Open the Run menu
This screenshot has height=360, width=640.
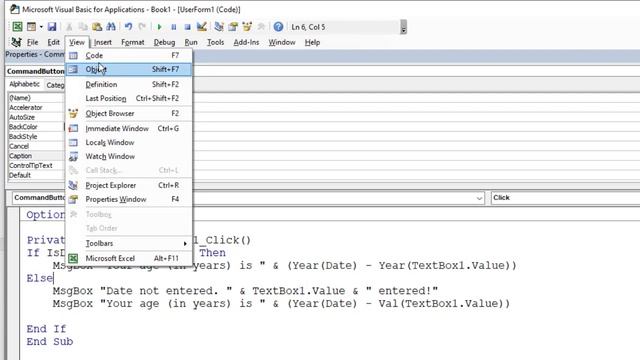point(191,42)
